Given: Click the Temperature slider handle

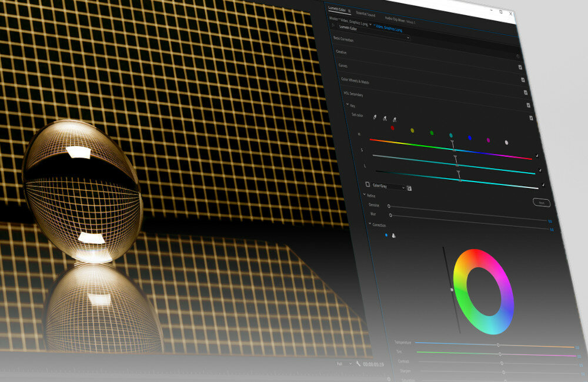Looking at the screenshot, I should pyautogui.click(x=498, y=345).
